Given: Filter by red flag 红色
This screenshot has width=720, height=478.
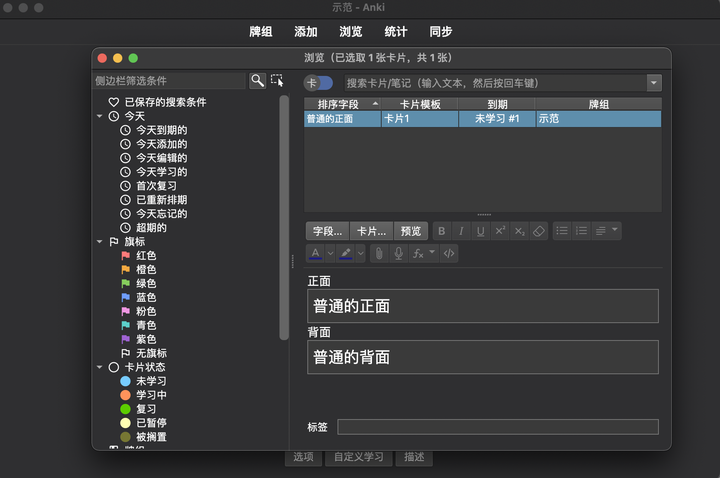Looking at the screenshot, I should pos(139,255).
